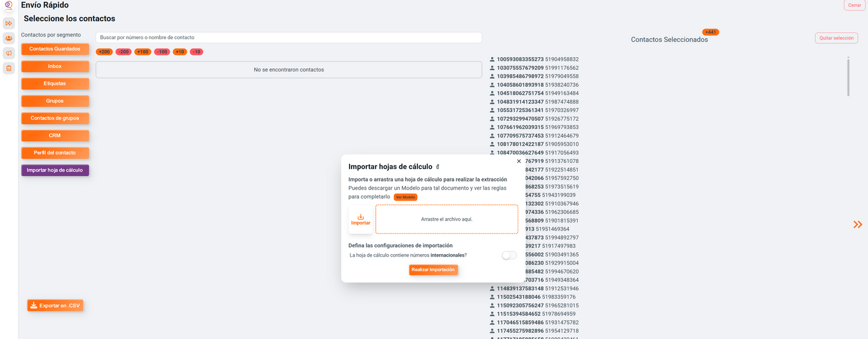Click the double-chevron next arrow on right

857,224
